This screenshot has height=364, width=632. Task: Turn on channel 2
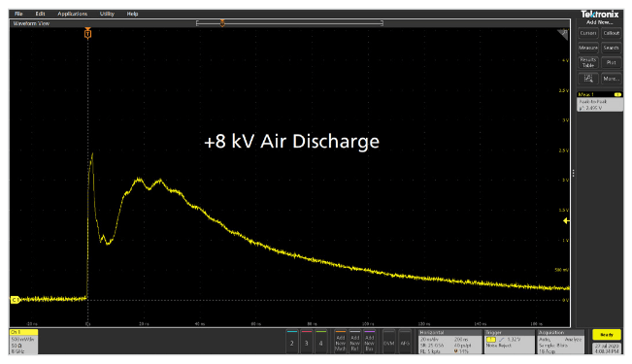pyautogui.click(x=292, y=343)
